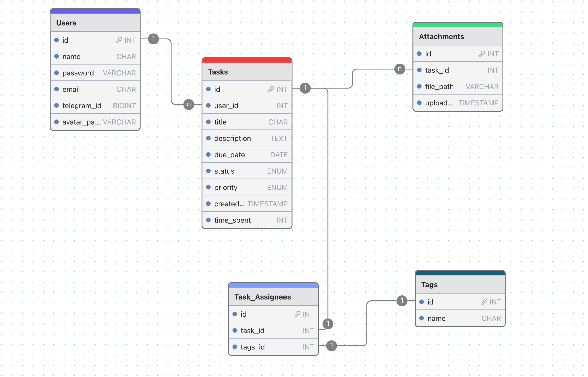Click the green header strip on Attachments

tap(457, 24)
